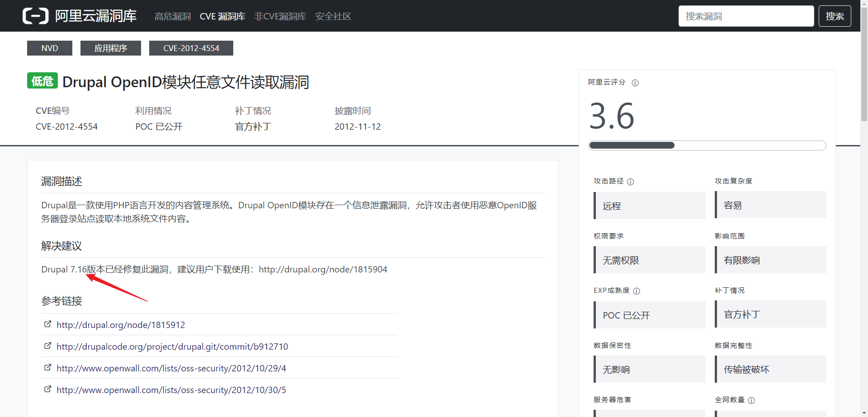The image size is (868, 417).
Task: Click the Drupal OpenID模块任意文件读取漏洞 title
Action: [x=186, y=82]
